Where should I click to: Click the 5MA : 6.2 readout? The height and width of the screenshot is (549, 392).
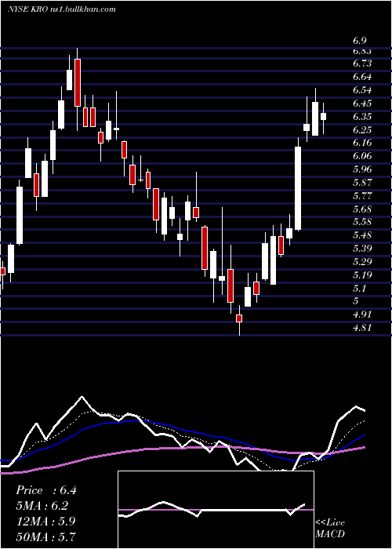pos(42,506)
